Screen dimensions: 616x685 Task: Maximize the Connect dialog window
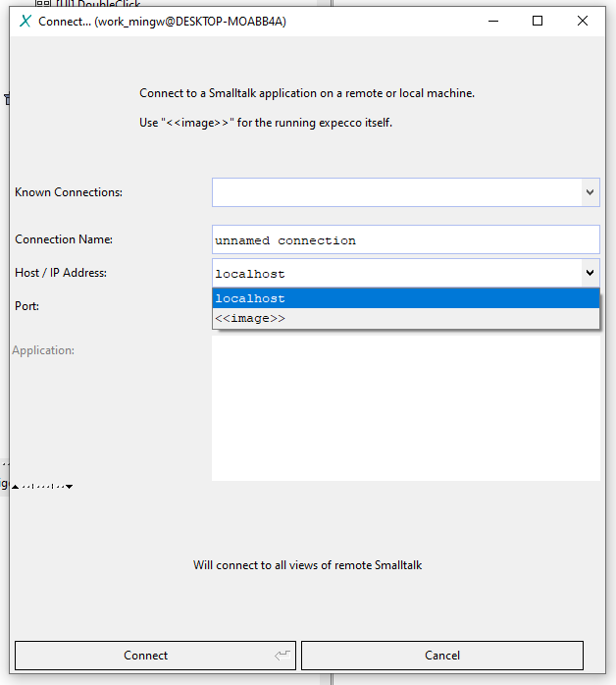538,21
